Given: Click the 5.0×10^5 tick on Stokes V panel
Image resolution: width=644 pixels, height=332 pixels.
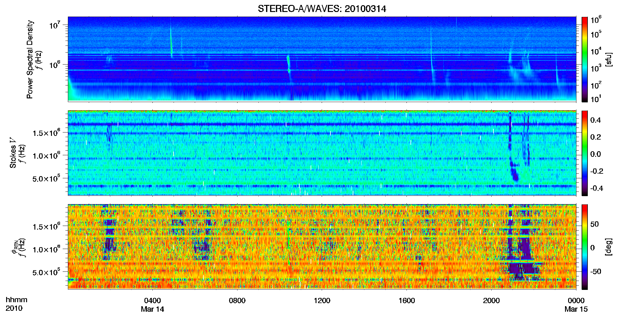Looking at the screenshot, I should (x=46, y=178).
